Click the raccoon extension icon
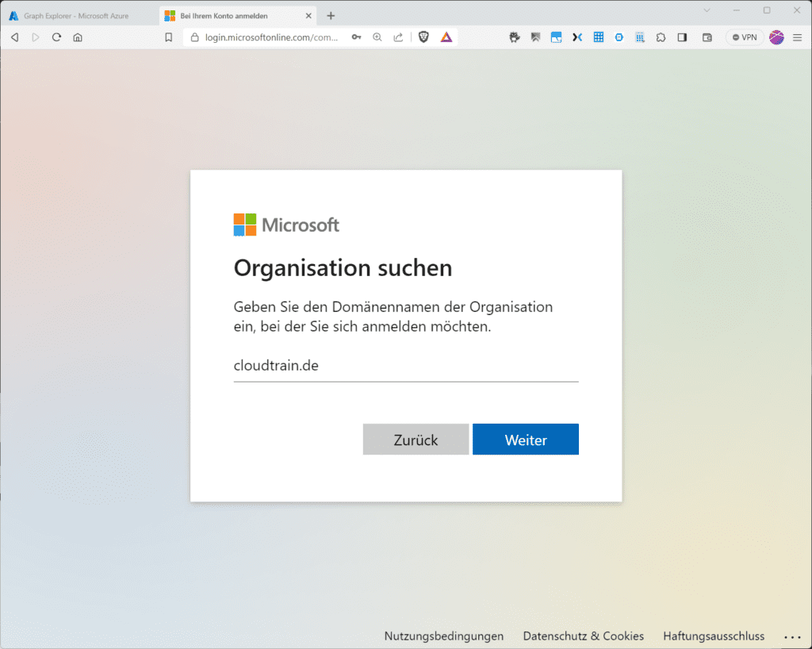 click(514, 37)
